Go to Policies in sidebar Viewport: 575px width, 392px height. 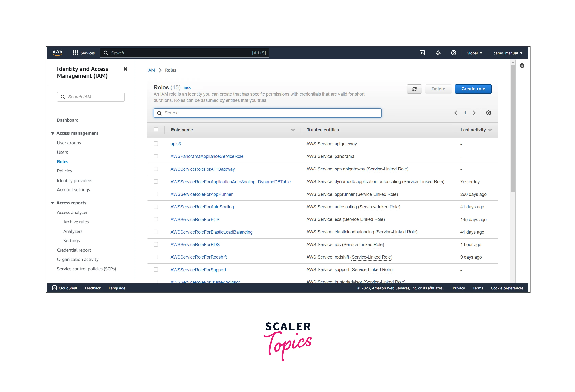pyautogui.click(x=64, y=171)
